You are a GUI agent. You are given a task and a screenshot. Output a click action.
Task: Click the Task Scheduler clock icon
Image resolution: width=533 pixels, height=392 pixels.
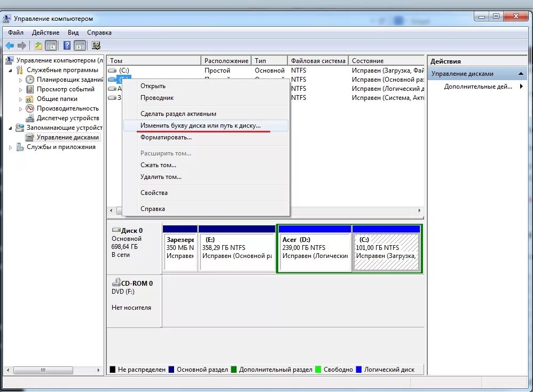pos(30,80)
